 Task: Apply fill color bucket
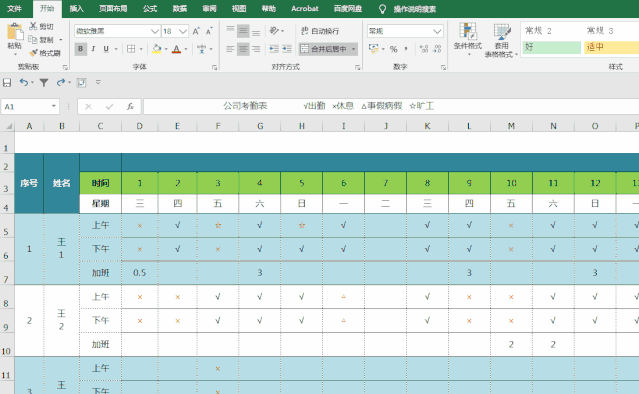pyautogui.click(x=156, y=49)
